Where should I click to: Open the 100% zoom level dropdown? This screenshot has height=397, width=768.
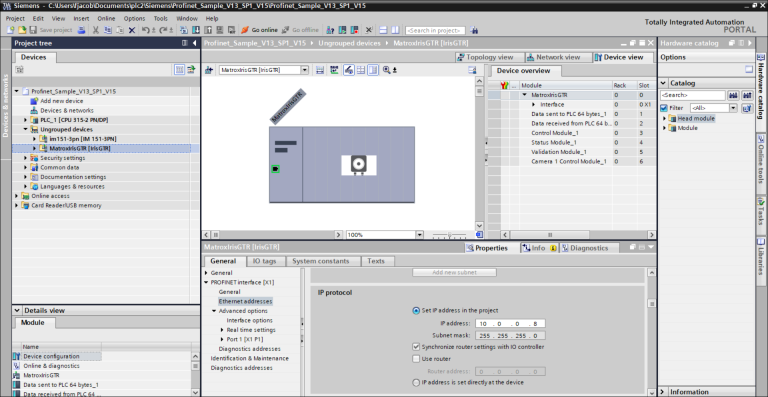419,235
